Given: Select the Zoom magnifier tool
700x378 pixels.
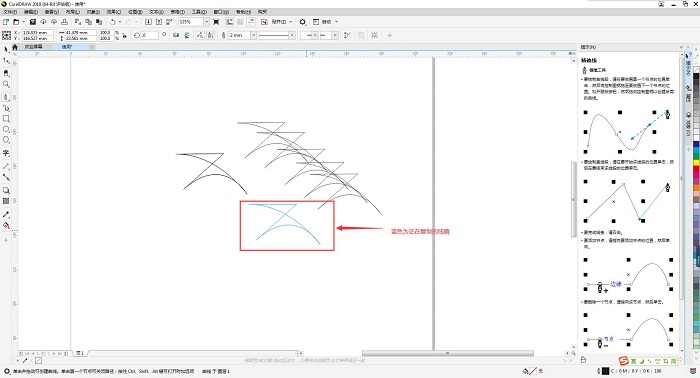Looking at the screenshot, I should click(x=6, y=84).
